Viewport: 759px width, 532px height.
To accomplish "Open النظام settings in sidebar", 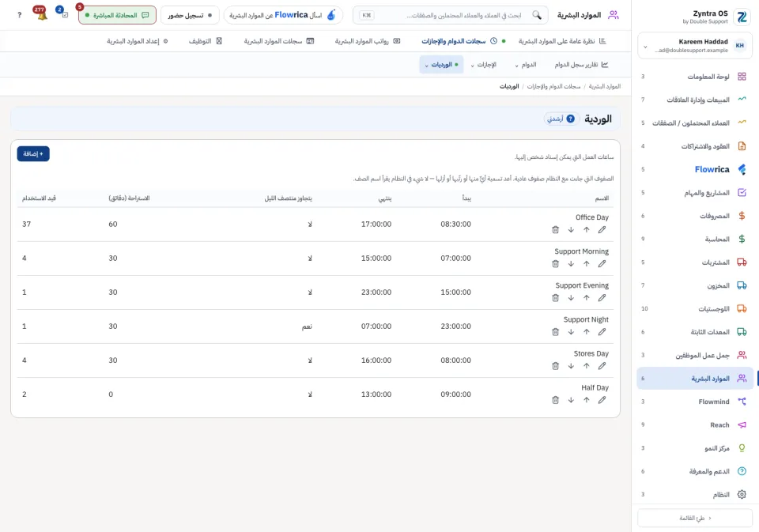I will point(695,494).
